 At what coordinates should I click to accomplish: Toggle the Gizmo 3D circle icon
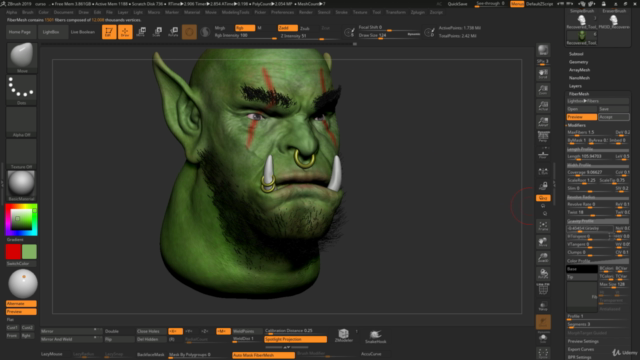189,31
